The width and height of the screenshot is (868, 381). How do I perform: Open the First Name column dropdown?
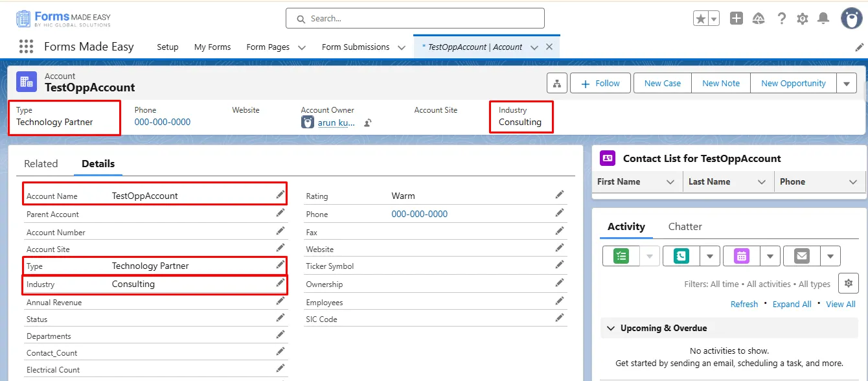[x=670, y=182]
